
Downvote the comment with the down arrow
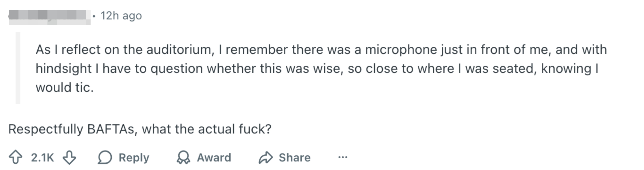pos(69,157)
